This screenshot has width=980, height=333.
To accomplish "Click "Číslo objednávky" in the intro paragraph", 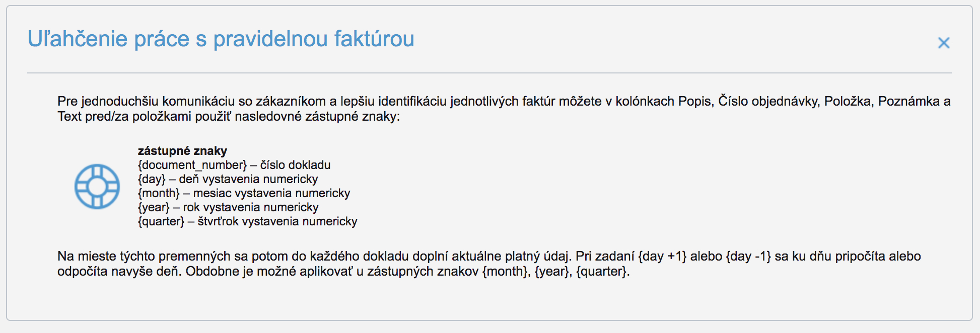I will click(x=768, y=102).
